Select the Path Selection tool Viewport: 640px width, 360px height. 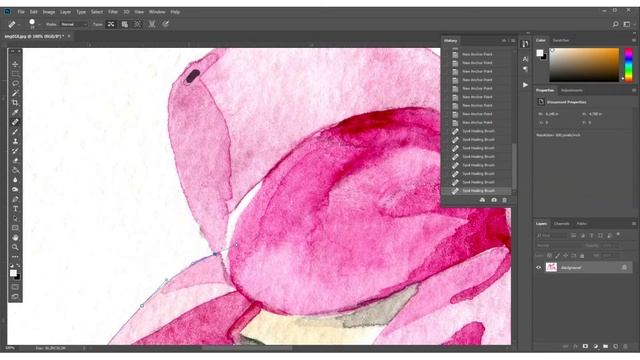coord(15,218)
